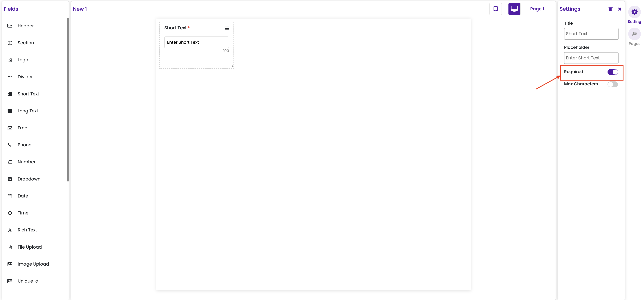Click the '100' character counter
Viewport: 644px width, 300px height.
click(226, 51)
